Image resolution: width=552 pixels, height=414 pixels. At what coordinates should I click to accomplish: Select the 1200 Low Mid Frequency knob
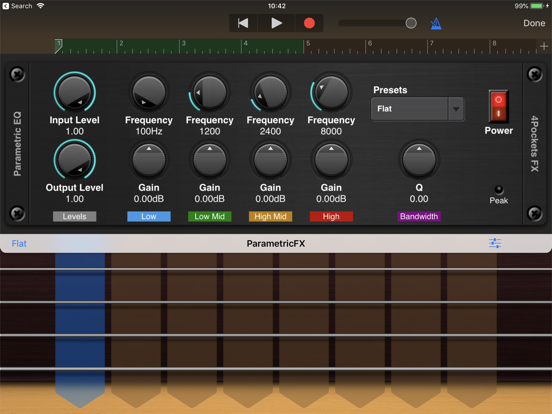click(209, 92)
